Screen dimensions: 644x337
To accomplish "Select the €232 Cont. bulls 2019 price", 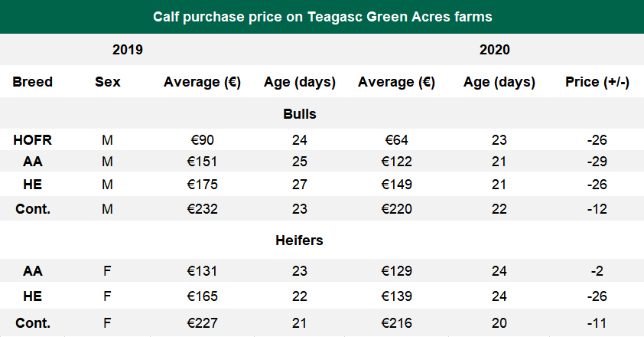I will tap(203, 209).
